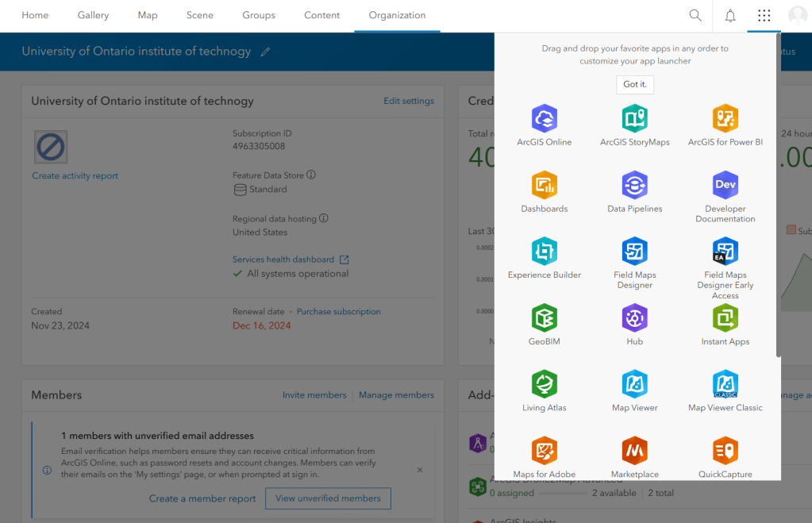Image resolution: width=812 pixels, height=523 pixels.
Task: Launch the ArcGIS StoryMaps app
Action: pyautogui.click(x=634, y=119)
